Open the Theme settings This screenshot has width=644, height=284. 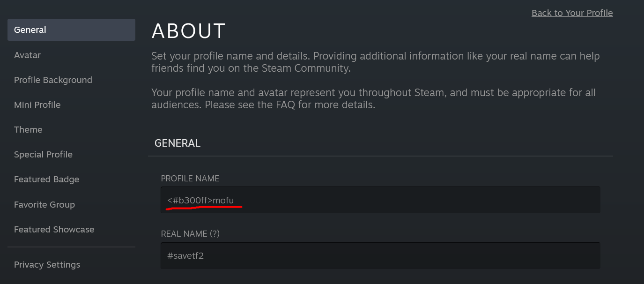click(x=28, y=130)
